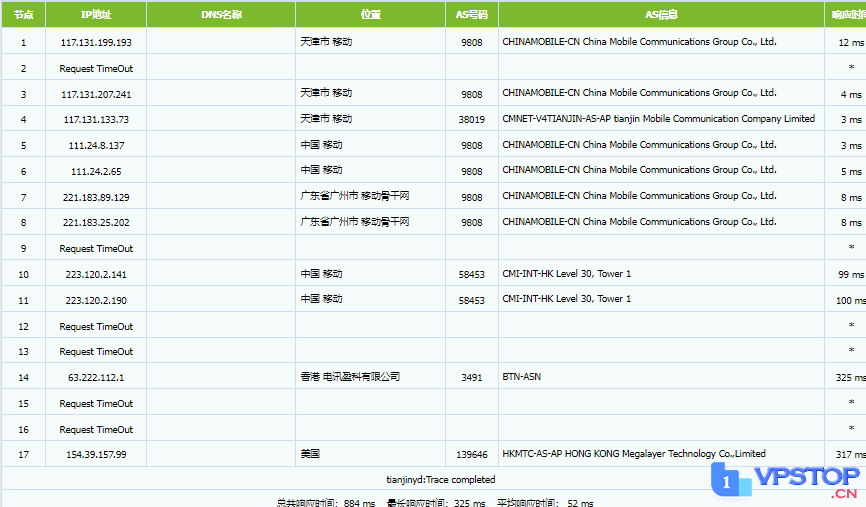The image size is (866, 507).
Task: Select IP address 221.183.25.202
Action: (96, 223)
